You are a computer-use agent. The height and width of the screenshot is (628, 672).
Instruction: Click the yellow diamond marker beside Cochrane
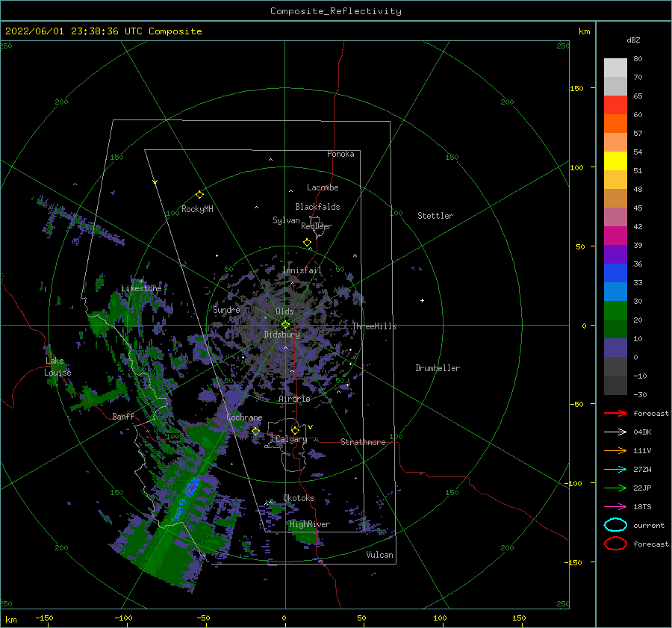click(256, 431)
